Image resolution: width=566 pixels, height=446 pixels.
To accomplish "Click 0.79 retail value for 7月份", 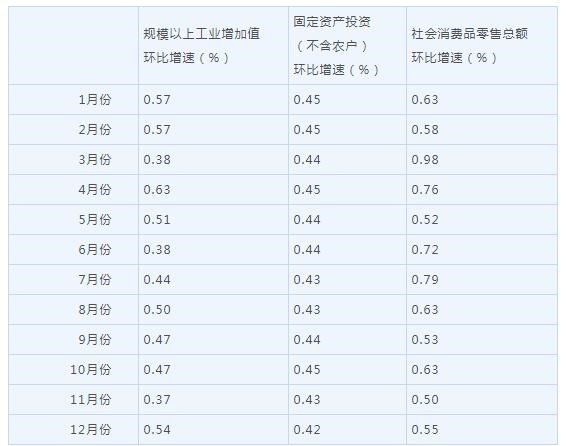I will [425, 280].
